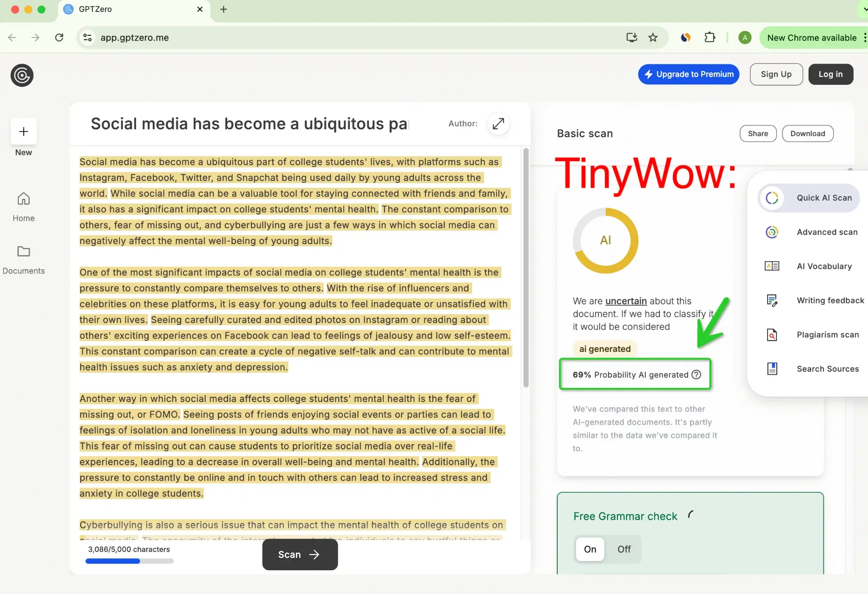Open Chrome extensions puzzle icon

coord(709,38)
